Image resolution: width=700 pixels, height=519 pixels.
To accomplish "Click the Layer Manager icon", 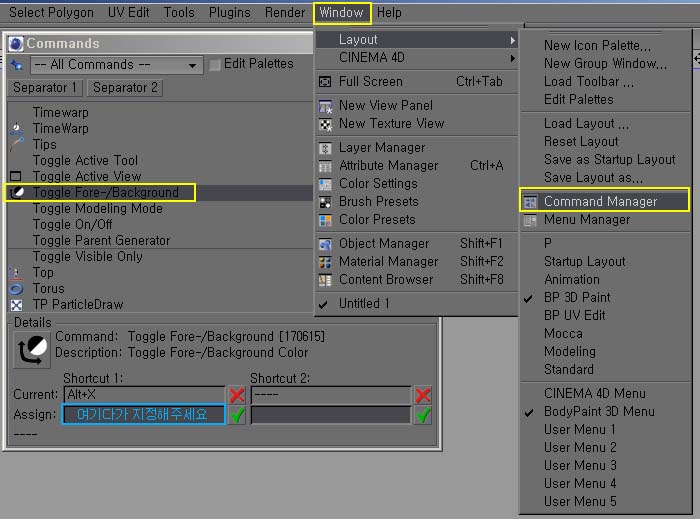I will point(325,148).
